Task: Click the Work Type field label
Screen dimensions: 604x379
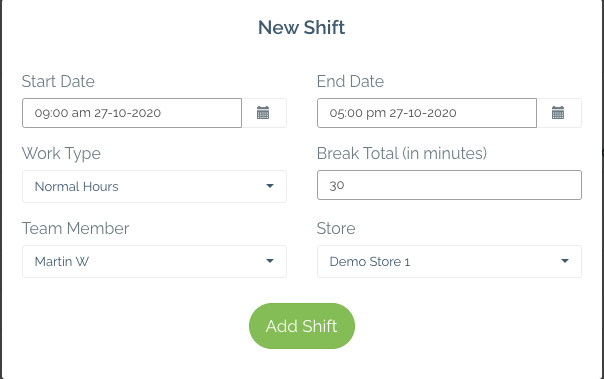Action: (x=61, y=154)
